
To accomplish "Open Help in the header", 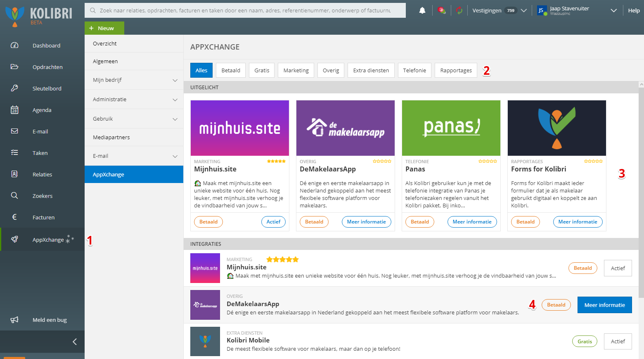I will point(634,11).
